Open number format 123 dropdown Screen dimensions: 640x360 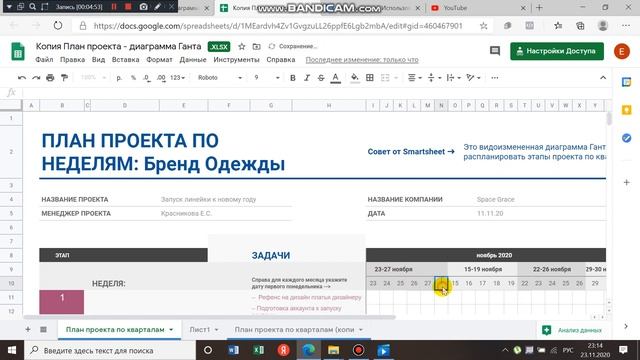tap(178, 78)
